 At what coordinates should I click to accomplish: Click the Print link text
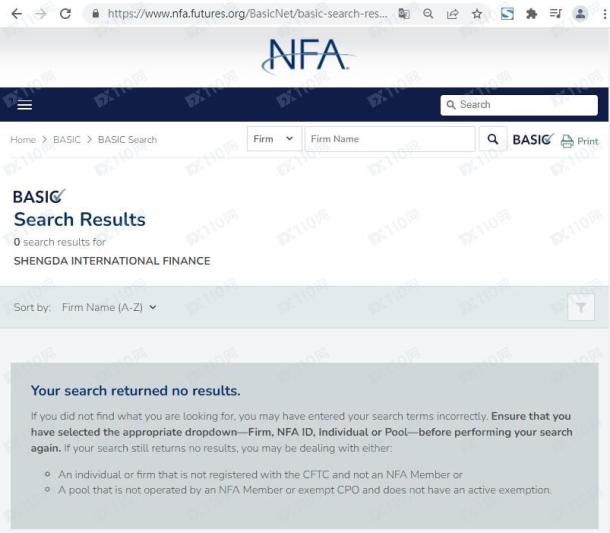[x=587, y=141]
